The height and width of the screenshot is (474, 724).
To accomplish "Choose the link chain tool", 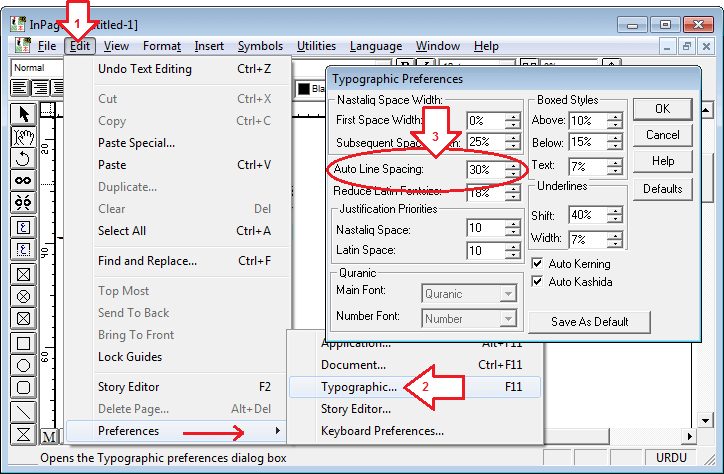I will point(24,181).
